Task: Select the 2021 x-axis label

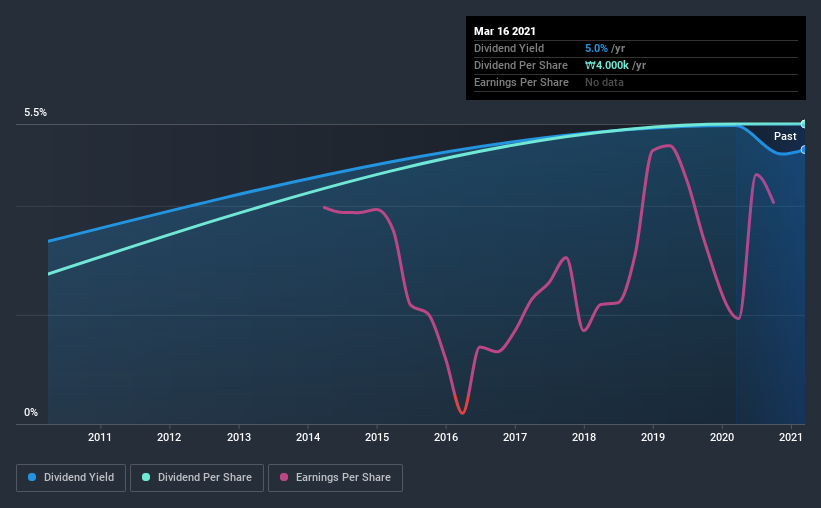Action: click(791, 437)
